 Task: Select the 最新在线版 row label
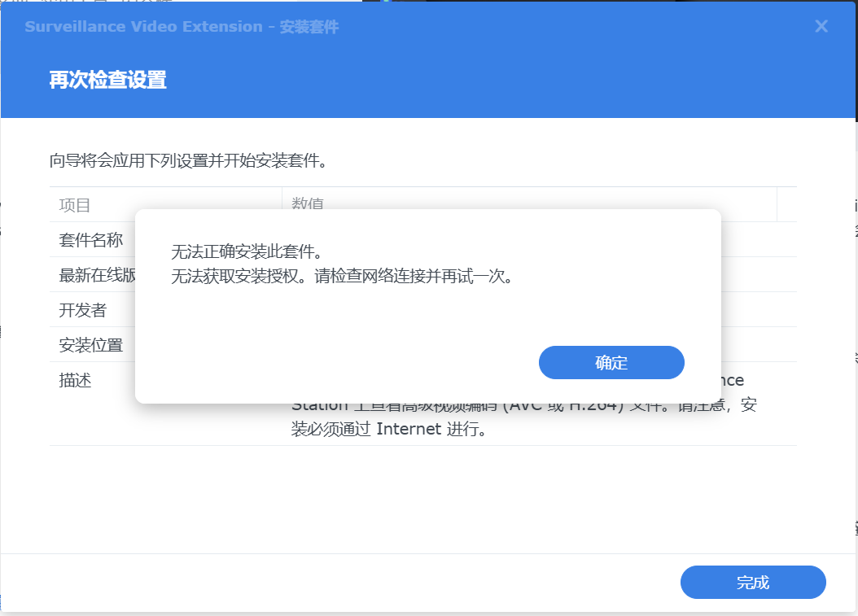click(x=97, y=274)
